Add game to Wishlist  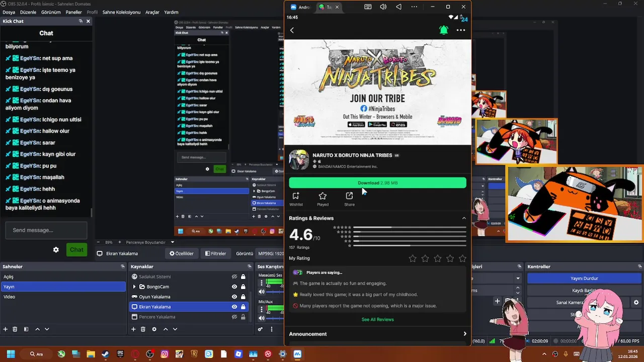pyautogui.click(x=296, y=199)
